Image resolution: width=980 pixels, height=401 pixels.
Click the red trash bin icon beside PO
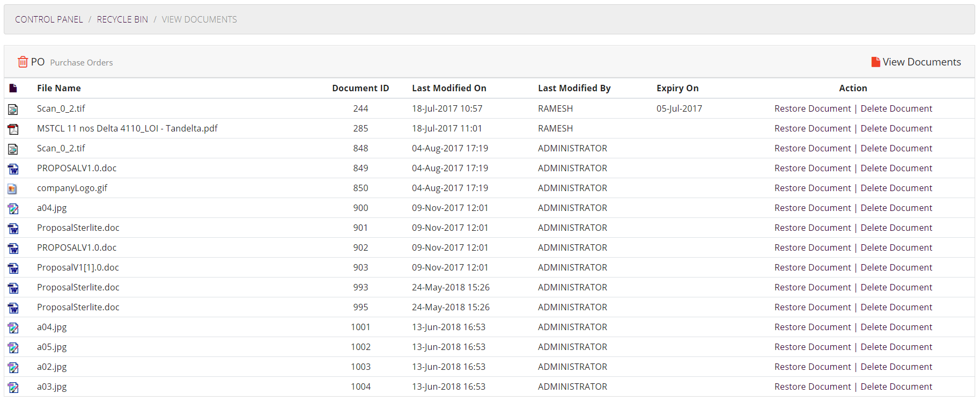[x=23, y=62]
